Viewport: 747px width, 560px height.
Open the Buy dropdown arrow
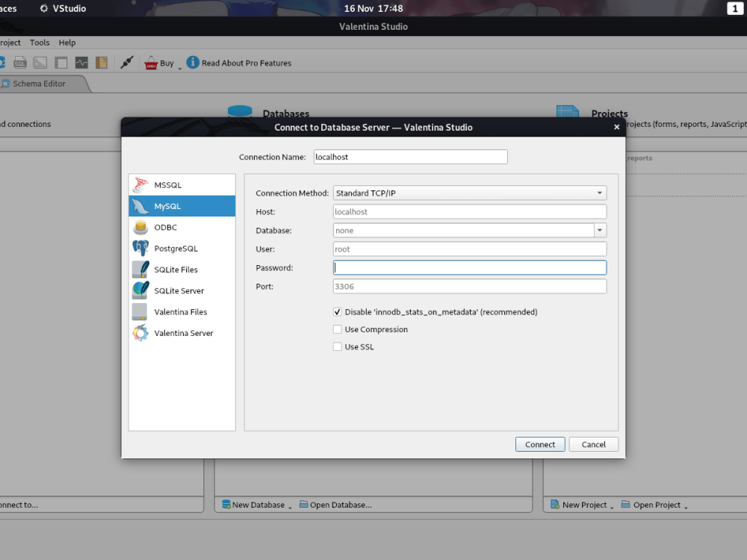tap(179, 68)
